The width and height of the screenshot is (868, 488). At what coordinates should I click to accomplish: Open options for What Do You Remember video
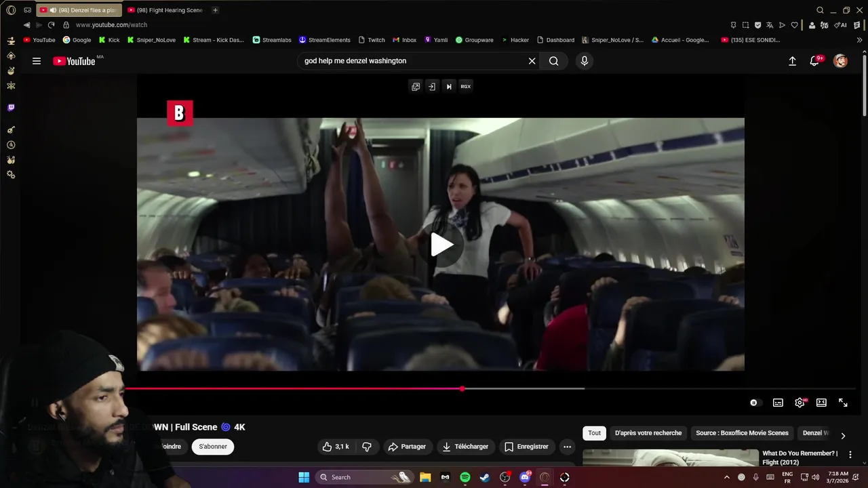click(x=850, y=455)
